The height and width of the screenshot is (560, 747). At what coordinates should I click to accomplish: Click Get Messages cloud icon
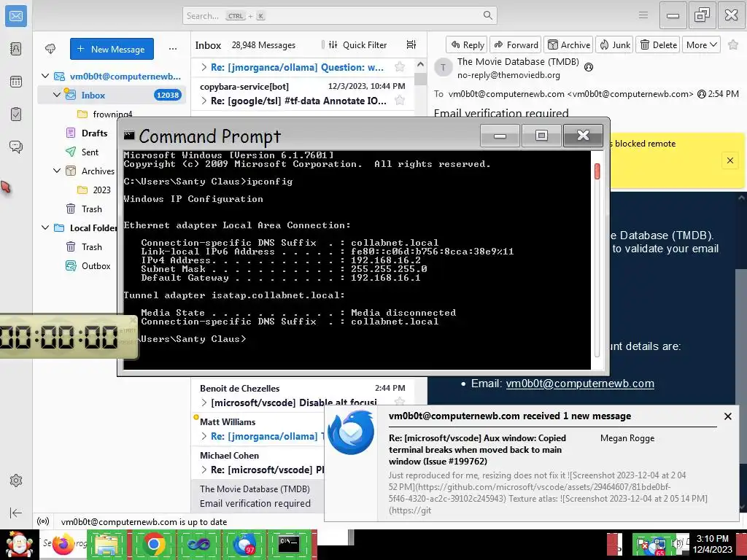(x=50, y=49)
